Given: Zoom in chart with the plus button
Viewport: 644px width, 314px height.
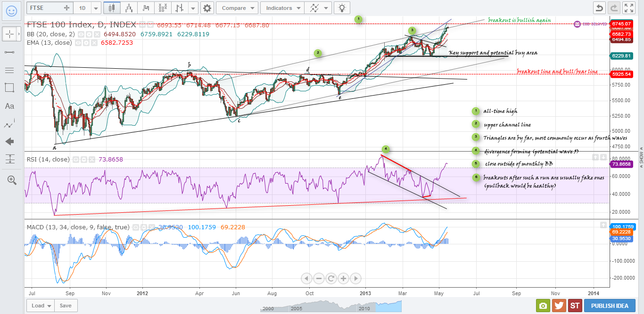Looking at the screenshot, I should point(343,278).
